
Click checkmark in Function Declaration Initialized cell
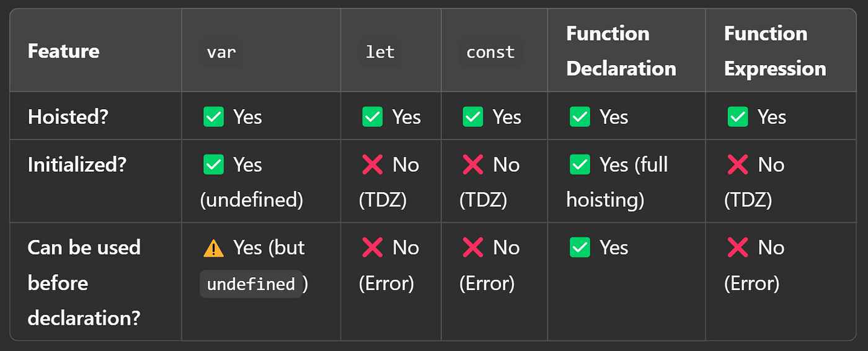(x=579, y=164)
